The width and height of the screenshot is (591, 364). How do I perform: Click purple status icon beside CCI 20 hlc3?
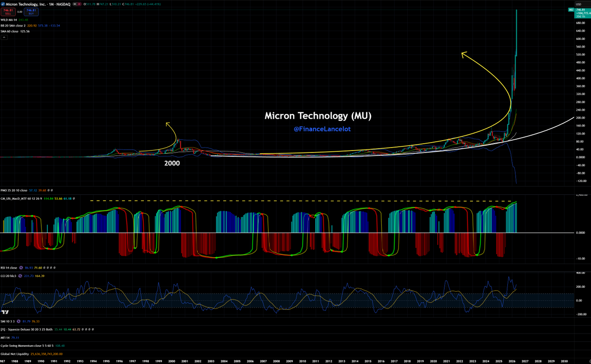pos(20,276)
